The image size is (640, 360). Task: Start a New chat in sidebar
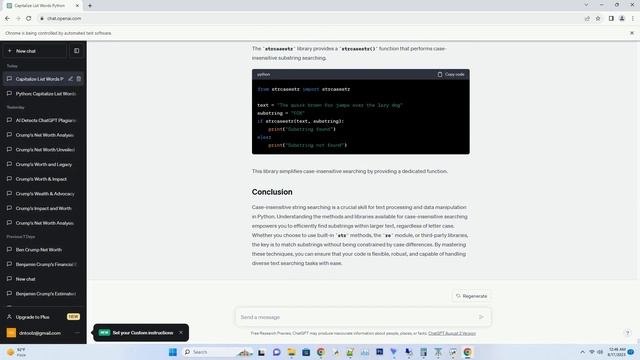(35, 51)
